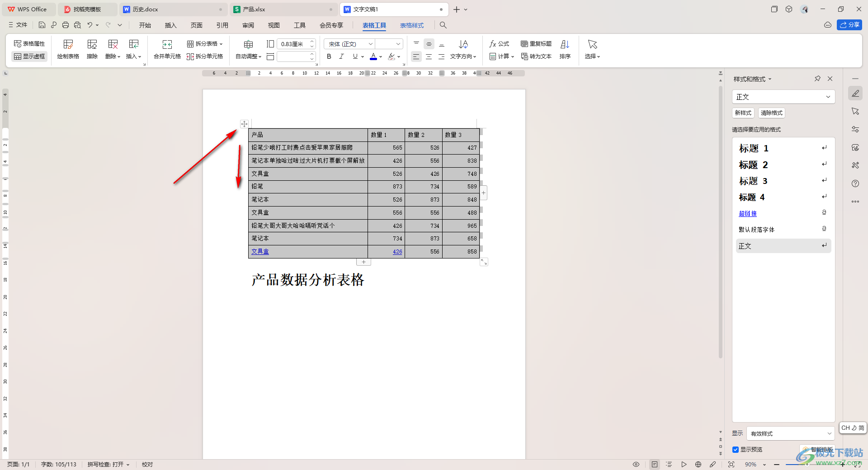Close the 样式和格式 styles pane
This screenshot has width=868, height=470.
pyautogui.click(x=830, y=79)
